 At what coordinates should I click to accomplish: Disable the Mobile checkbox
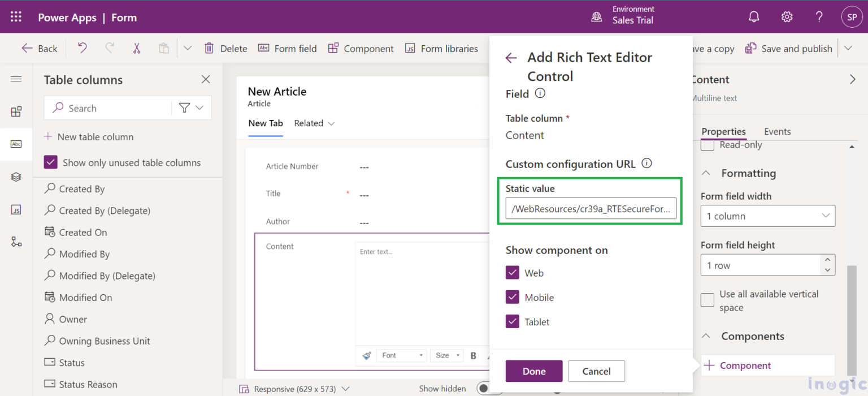[x=512, y=297]
